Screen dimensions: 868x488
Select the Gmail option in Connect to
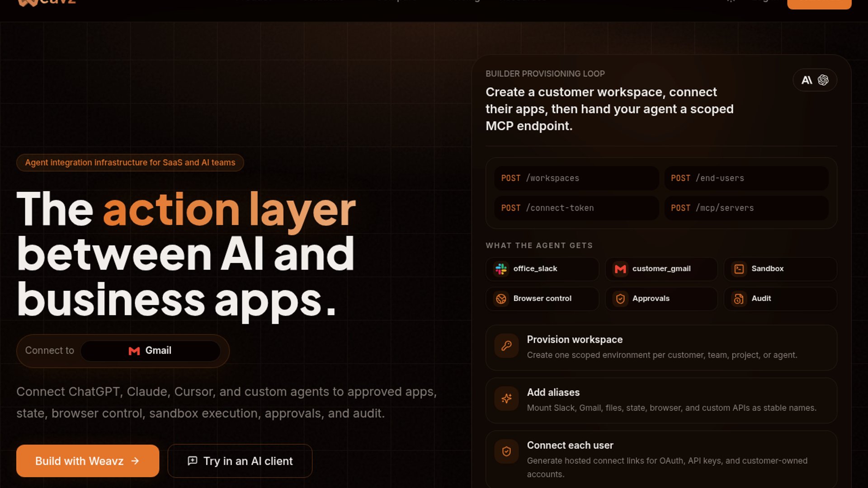point(150,351)
